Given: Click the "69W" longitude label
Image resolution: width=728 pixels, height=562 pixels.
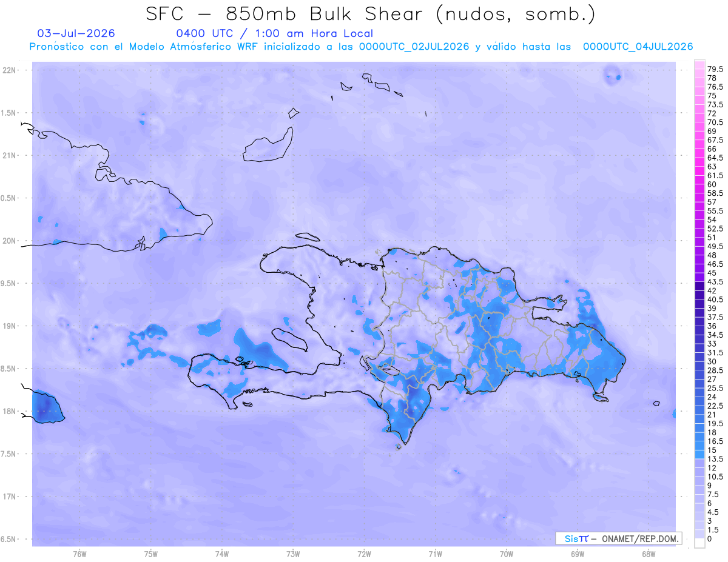Looking at the screenshot, I should 578,554.
